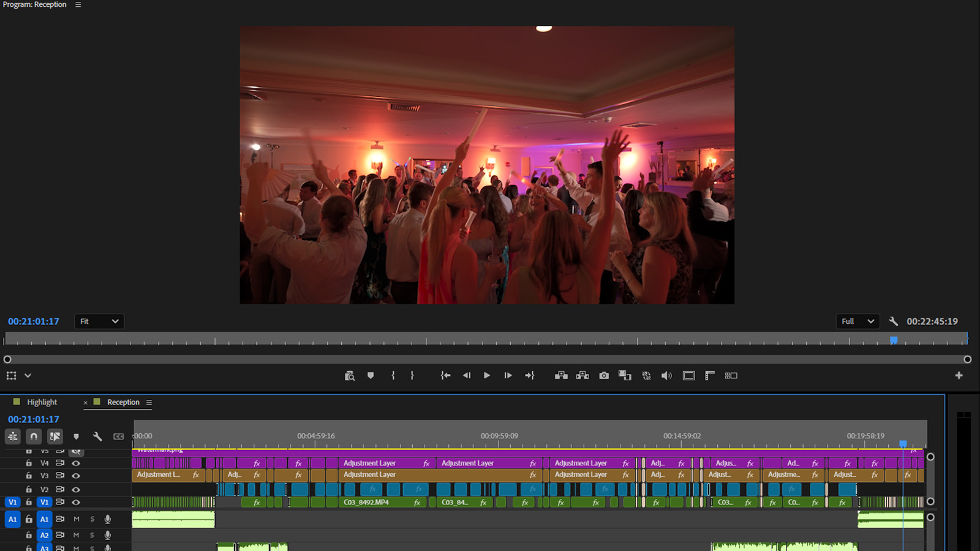Click the Program monitor playhead marker
This screenshot has height=551, width=980.
(894, 340)
